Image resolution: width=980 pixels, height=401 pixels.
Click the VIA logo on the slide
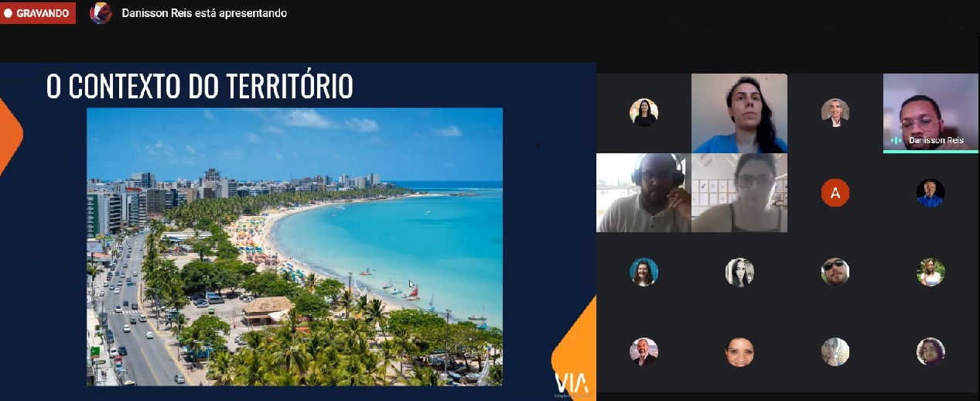pos(571,382)
